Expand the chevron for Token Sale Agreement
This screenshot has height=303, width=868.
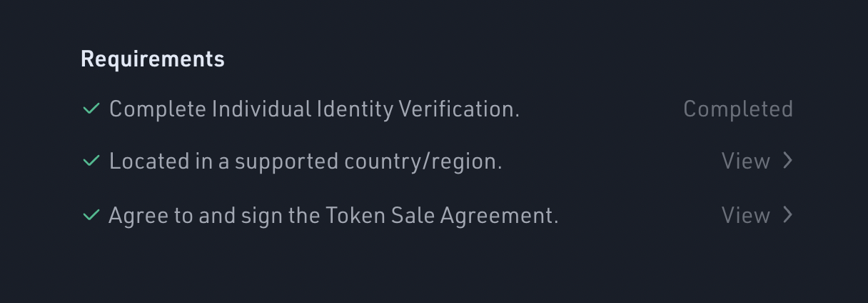[x=787, y=214]
